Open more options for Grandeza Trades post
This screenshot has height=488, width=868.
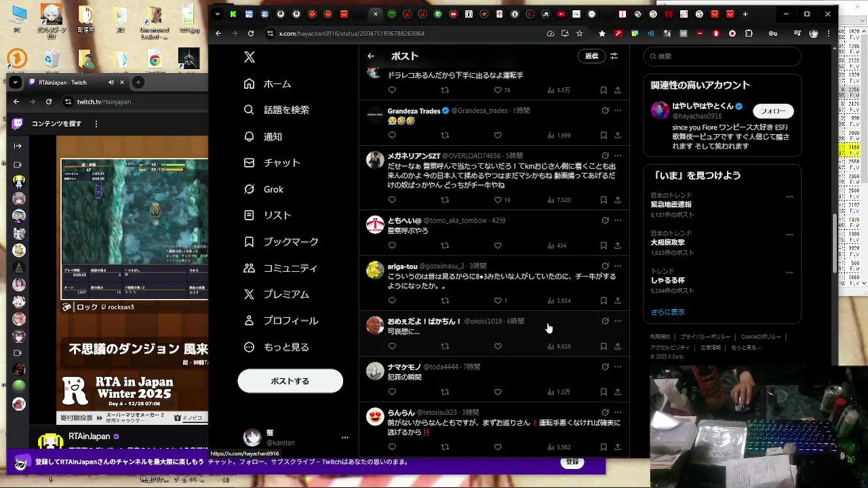click(x=618, y=110)
